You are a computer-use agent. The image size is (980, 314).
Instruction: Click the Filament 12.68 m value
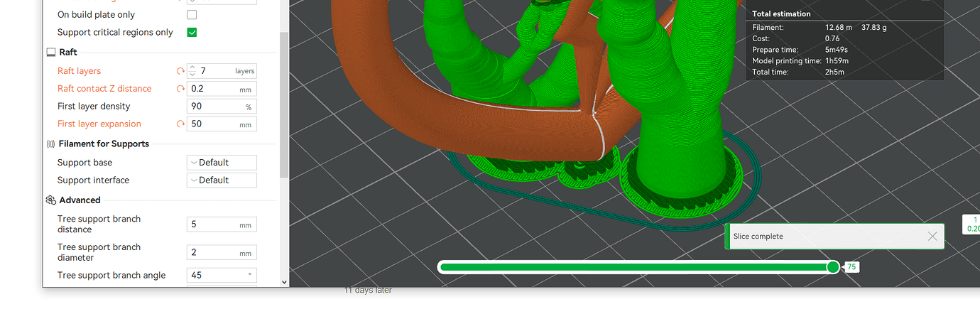837,28
